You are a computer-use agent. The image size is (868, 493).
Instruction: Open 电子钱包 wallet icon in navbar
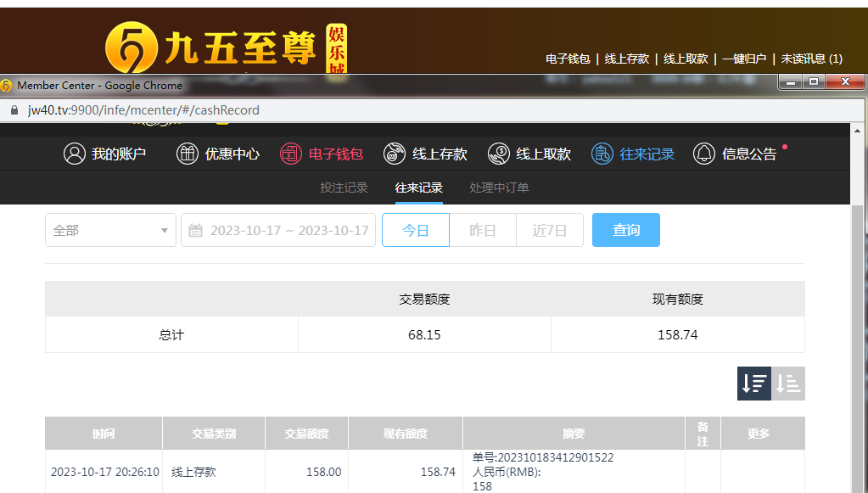click(291, 154)
